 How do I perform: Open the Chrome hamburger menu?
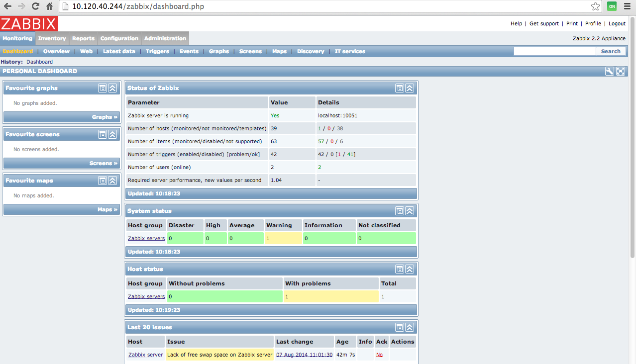(x=627, y=6)
